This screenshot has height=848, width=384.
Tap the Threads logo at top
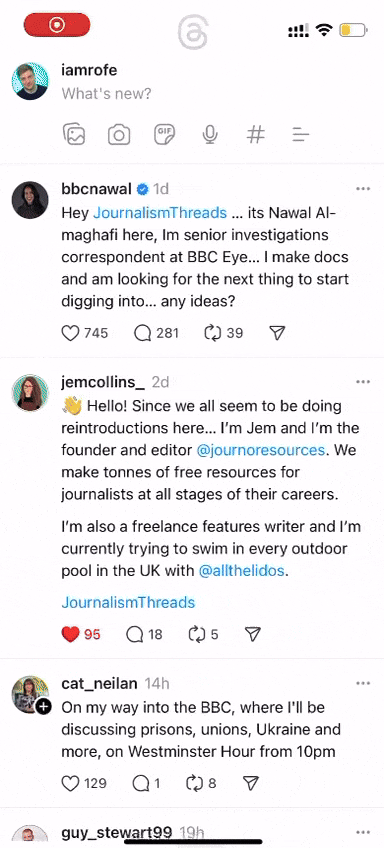click(191, 32)
